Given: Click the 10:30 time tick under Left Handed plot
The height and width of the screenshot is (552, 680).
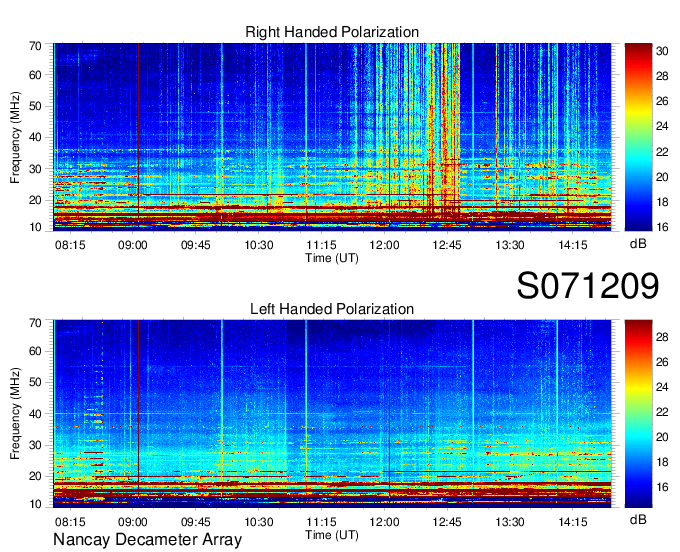Looking at the screenshot, I should [x=259, y=521].
